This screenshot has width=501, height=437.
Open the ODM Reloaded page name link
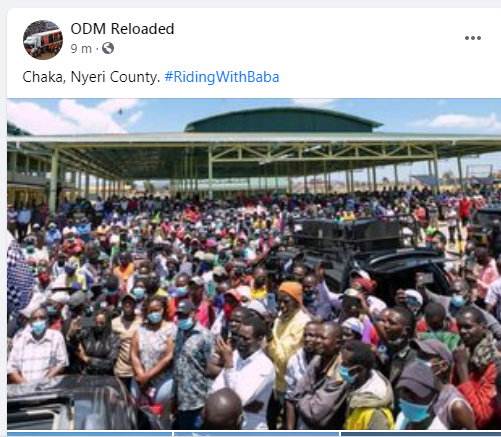click(122, 29)
